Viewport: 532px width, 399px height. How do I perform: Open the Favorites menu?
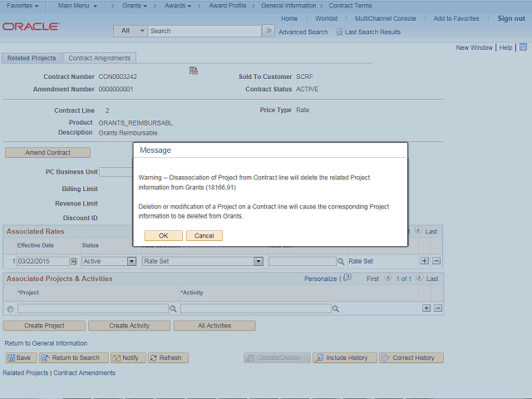click(22, 6)
